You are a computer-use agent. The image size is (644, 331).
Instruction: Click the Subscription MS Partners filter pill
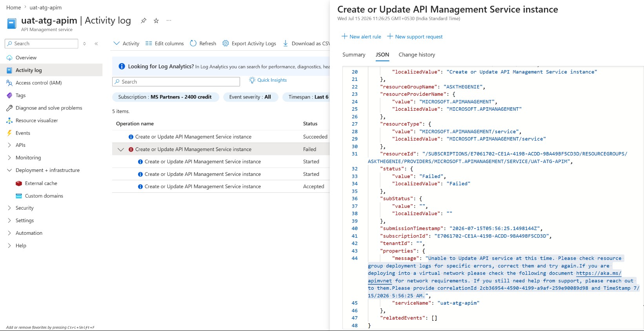[165, 97]
